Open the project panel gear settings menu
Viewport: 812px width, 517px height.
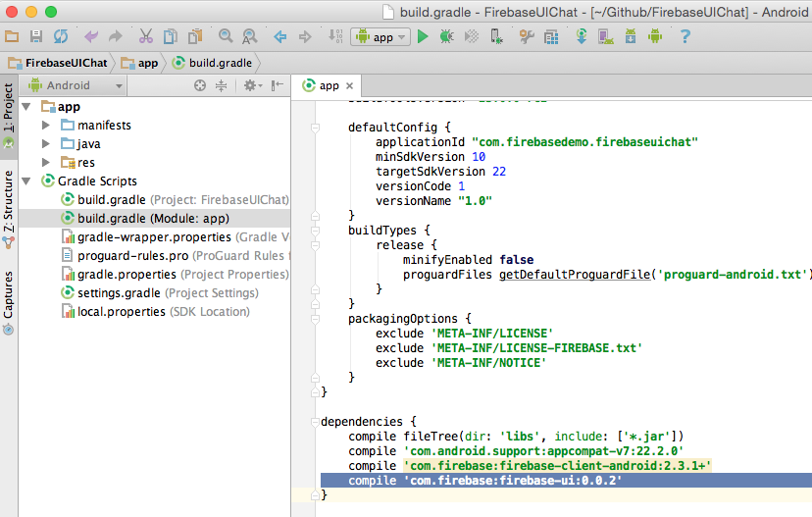point(252,85)
